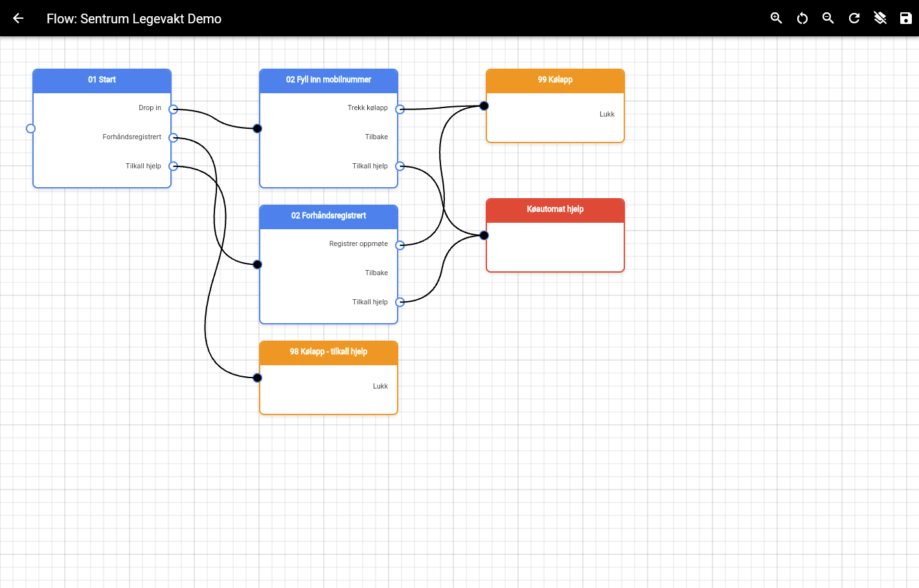Select the 02 Fyll inn mobilnummer node header
Viewport: 919px width, 588px height.
[328, 80]
